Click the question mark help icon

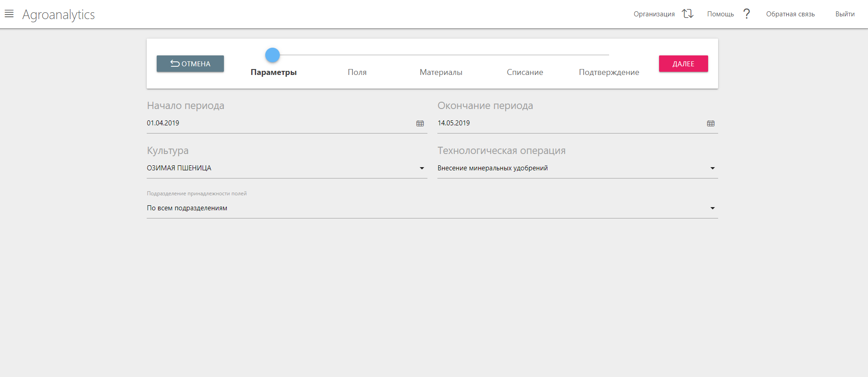746,14
